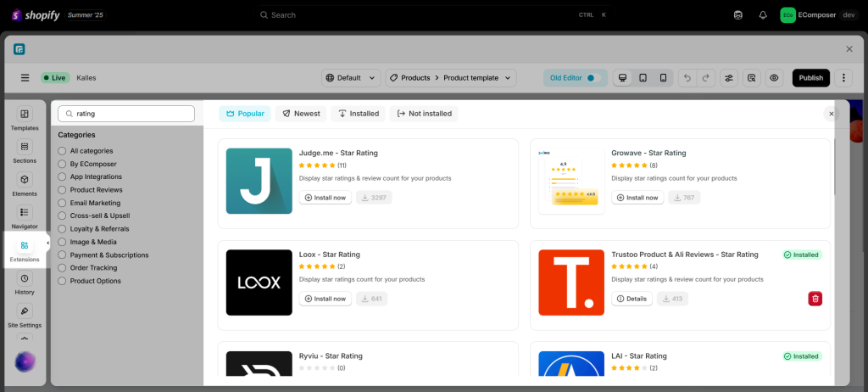Screen dimensions: 868x392
Task: Click the undo arrow icon
Action: (x=687, y=77)
